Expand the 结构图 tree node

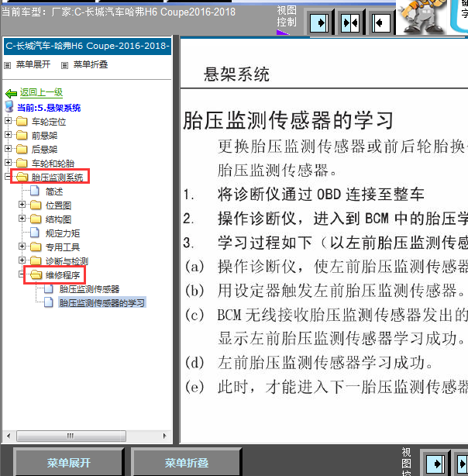pyautogui.click(x=22, y=219)
